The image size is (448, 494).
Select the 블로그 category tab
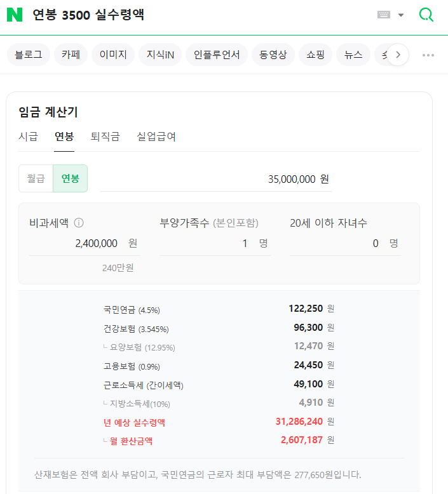[x=29, y=55]
